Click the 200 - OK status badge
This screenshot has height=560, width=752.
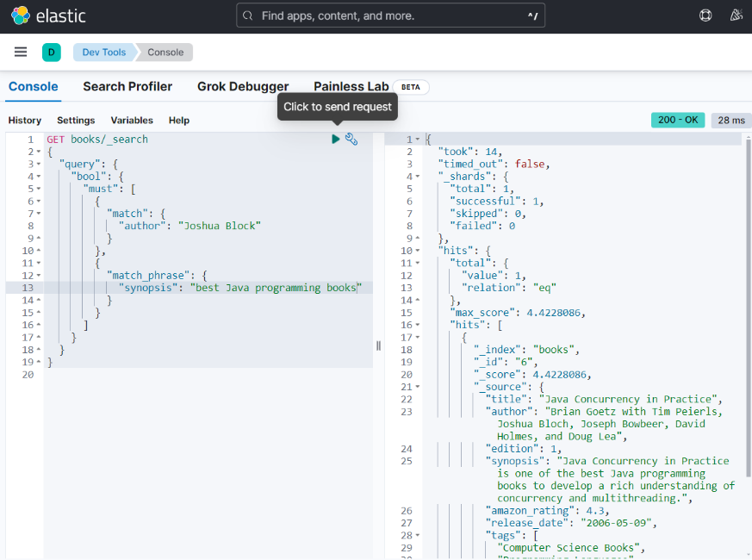(678, 120)
